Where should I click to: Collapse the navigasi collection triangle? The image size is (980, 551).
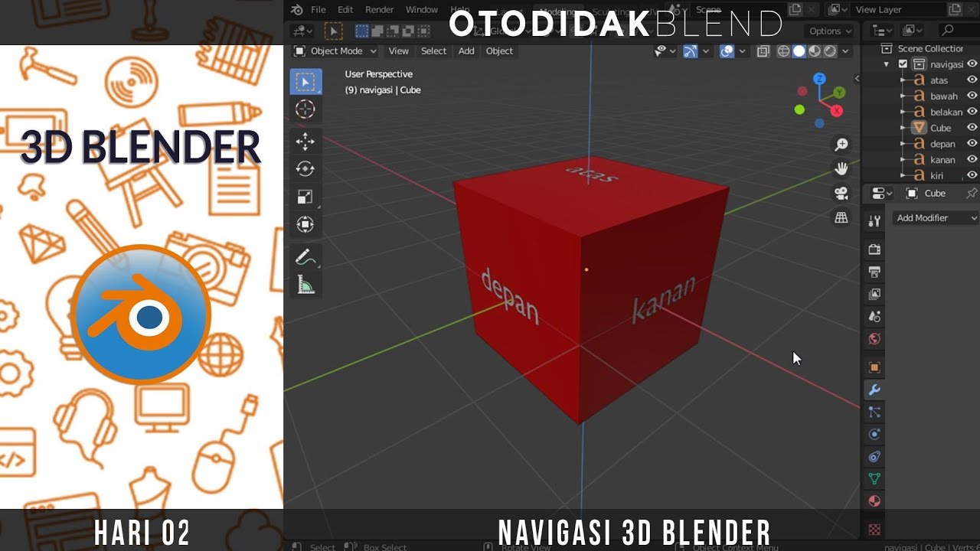(x=887, y=64)
